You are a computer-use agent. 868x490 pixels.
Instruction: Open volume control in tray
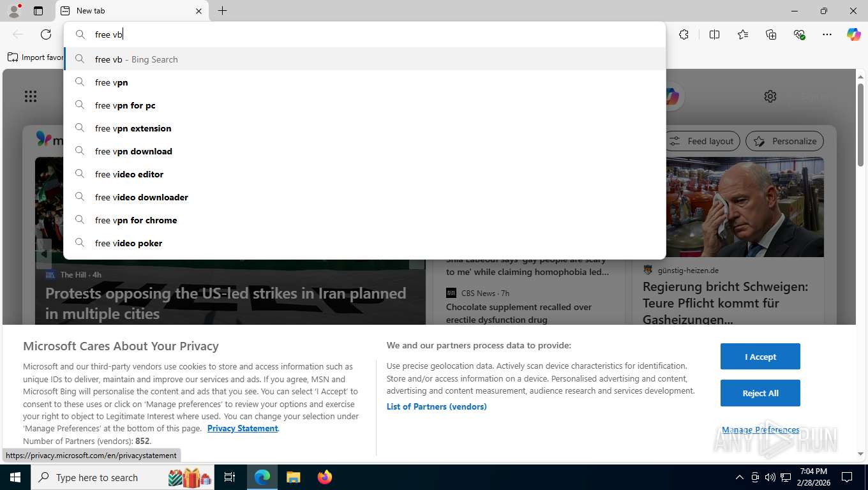770,477
